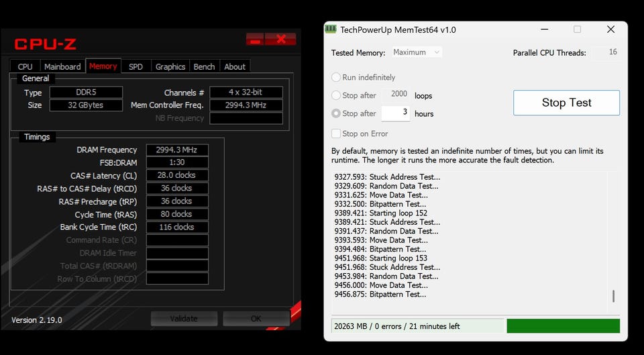644x355 pixels.
Task: Click the DRAM Frequency value 2994.3 MHz
Action: point(177,150)
